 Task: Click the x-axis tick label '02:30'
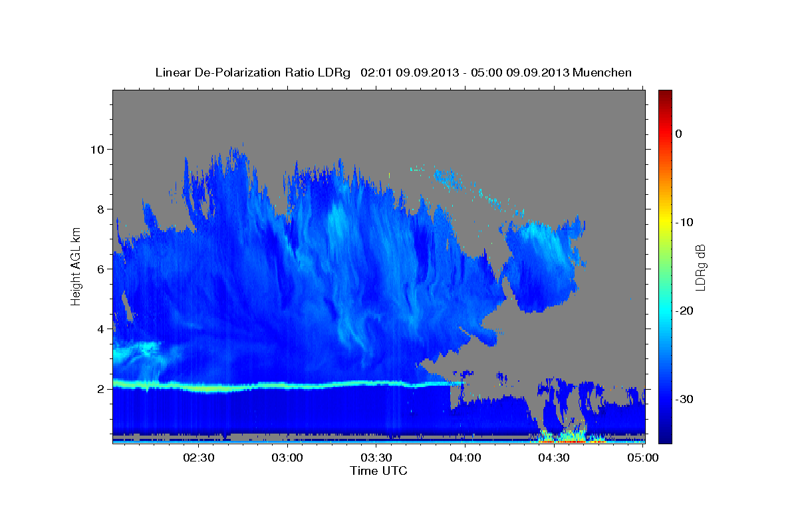pos(198,458)
